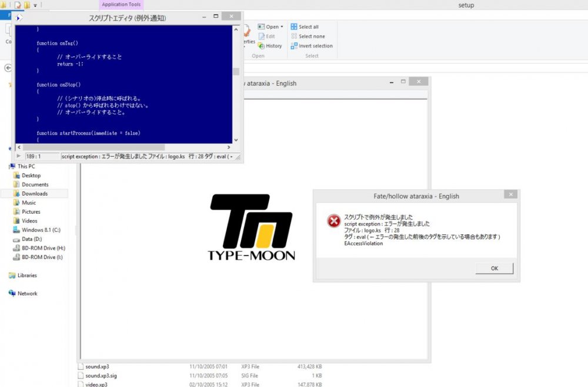588x387 pixels.
Task: Click the Invert selection icon
Action: 295,46
